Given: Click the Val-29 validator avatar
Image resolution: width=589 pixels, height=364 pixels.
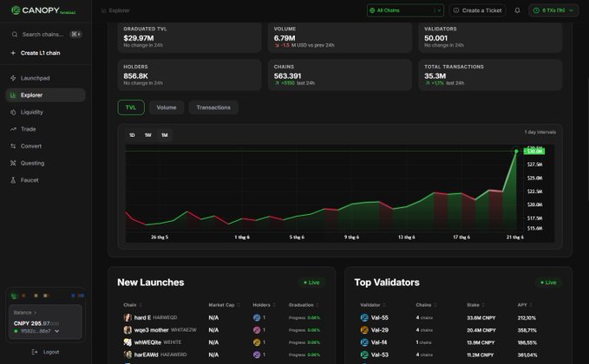Looking at the screenshot, I should click(x=364, y=330).
